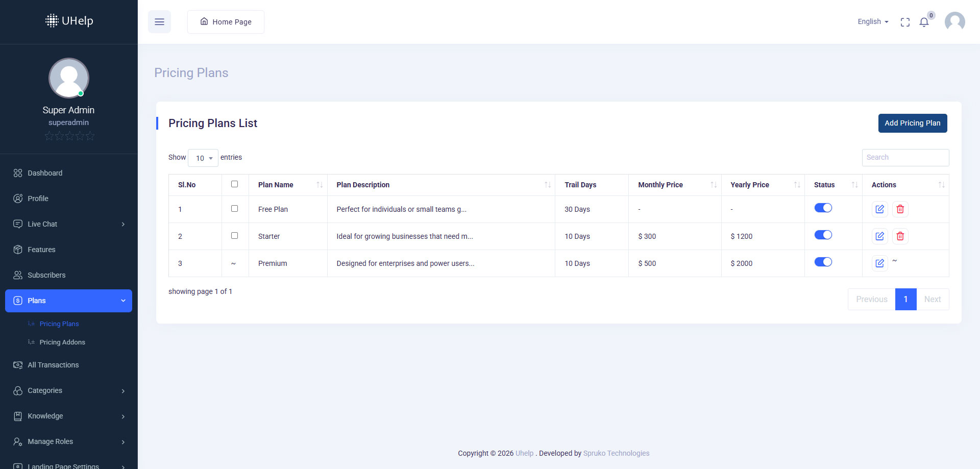Enter fullscreen mode via expand icon

905,22
